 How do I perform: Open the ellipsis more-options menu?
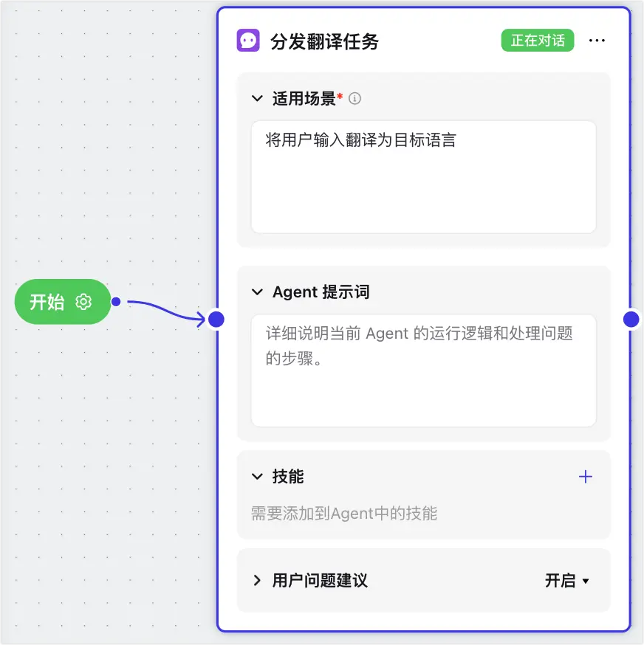click(x=597, y=41)
